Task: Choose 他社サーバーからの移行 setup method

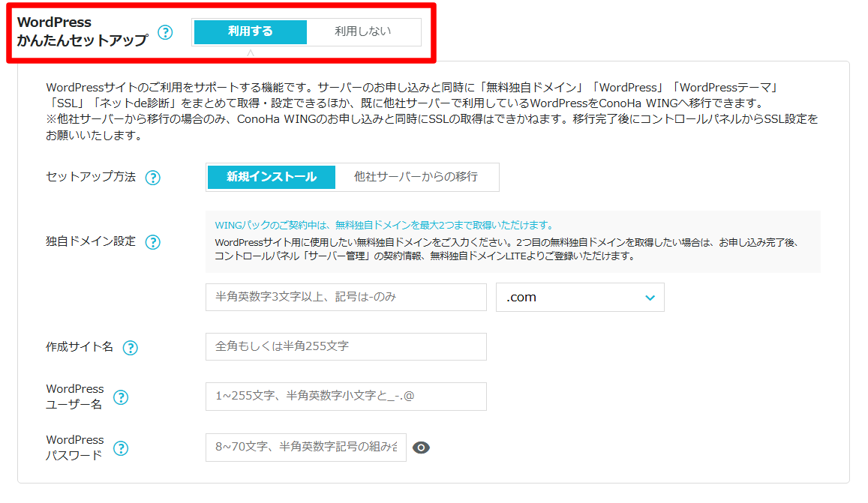Action: pos(416,177)
